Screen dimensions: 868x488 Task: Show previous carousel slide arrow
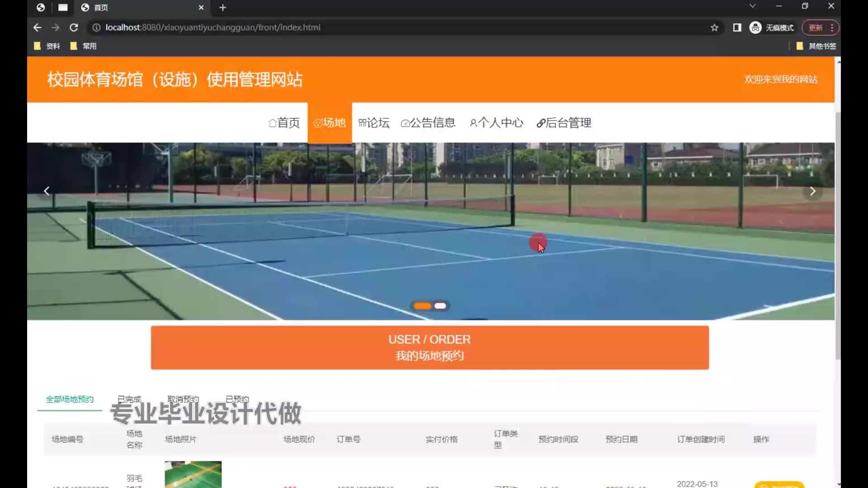click(47, 191)
